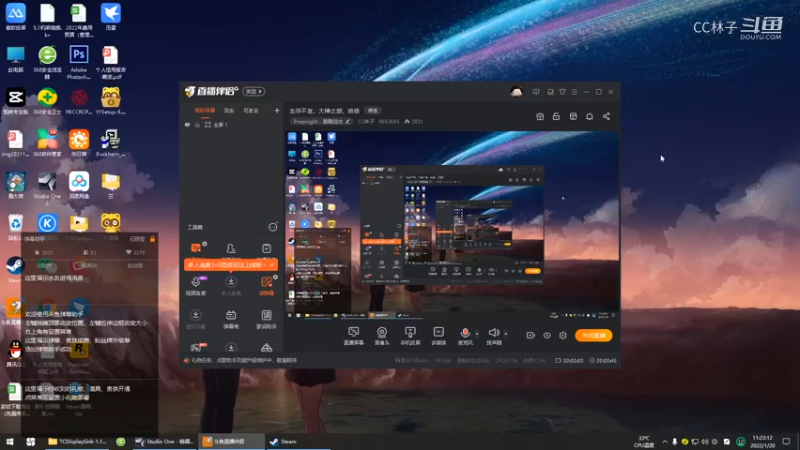The height and width of the screenshot is (450, 800).
Task: Click the pencil edit icon after Prepnight category
Action: click(x=347, y=121)
